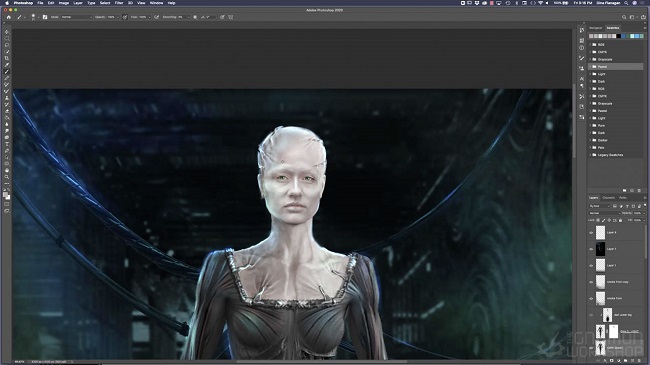650x365 pixels.
Task: Select the Hand tool
Action: pyautogui.click(x=7, y=170)
